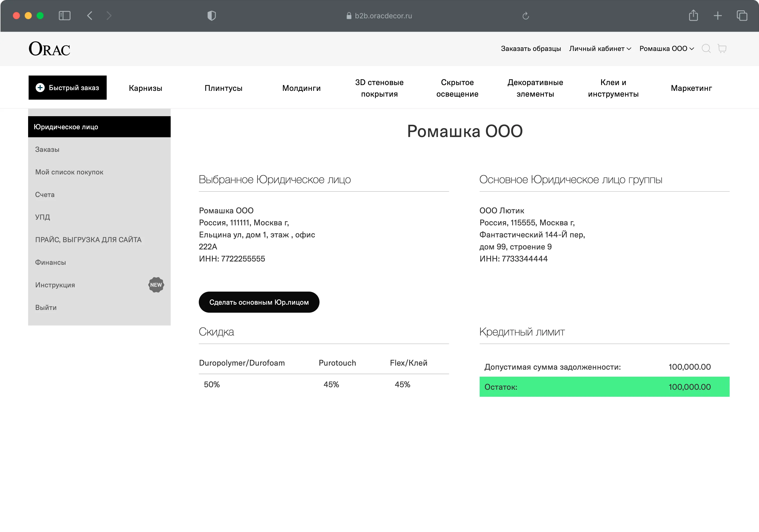Click the Safari sidebar toggle icon

pyautogui.click(x=65, y=16)
